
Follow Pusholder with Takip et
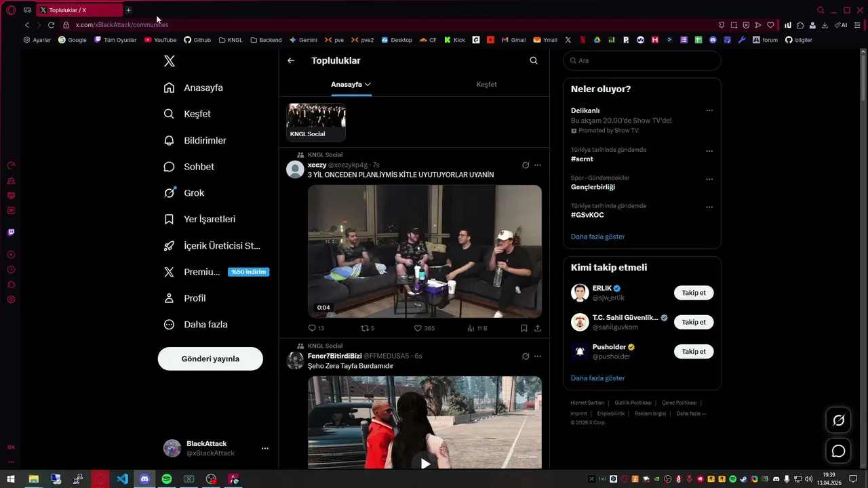[694, 351]
